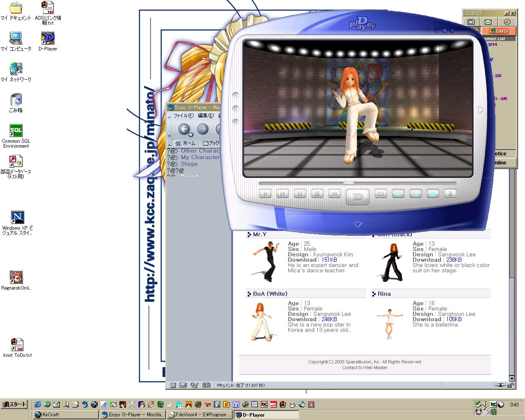Image resolution: width=525 pixels, height=420 pixels.
Task: Click the eject button in D-Player
Action: [x=450, y=194]
